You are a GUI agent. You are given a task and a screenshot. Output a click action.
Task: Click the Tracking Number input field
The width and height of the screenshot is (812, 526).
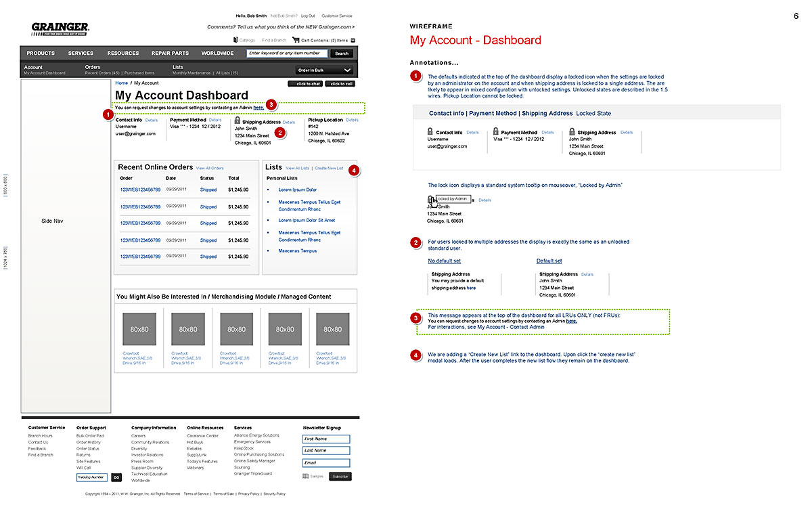pyautogui.click(x=92, y=477)
